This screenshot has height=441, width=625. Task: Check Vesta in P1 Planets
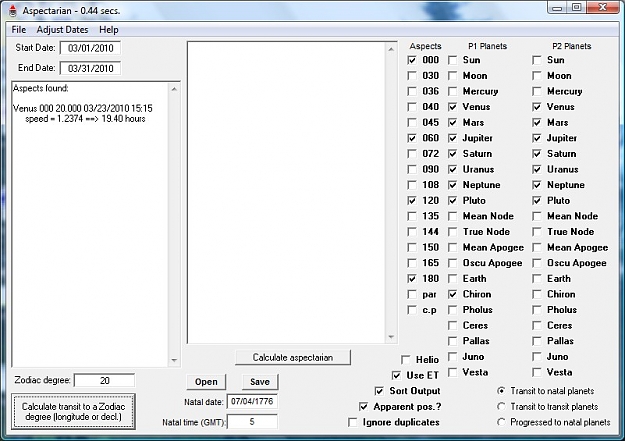coord(452,372)
